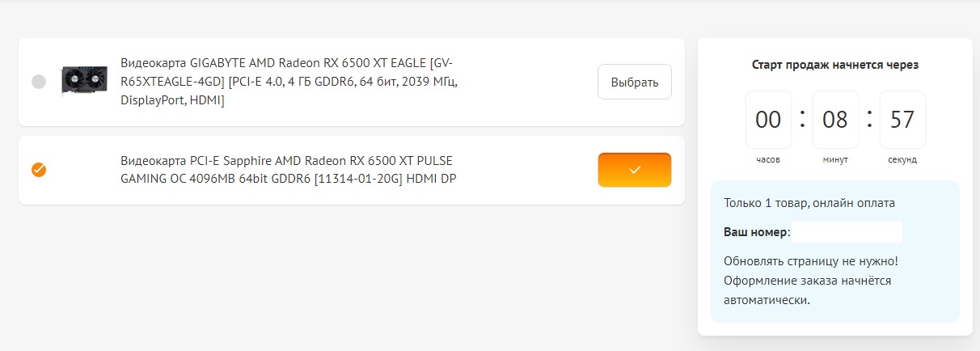Viewport: 980px width, 351px height.
Task: Click the seconds counter showing 57
Action: click(902, 120)
